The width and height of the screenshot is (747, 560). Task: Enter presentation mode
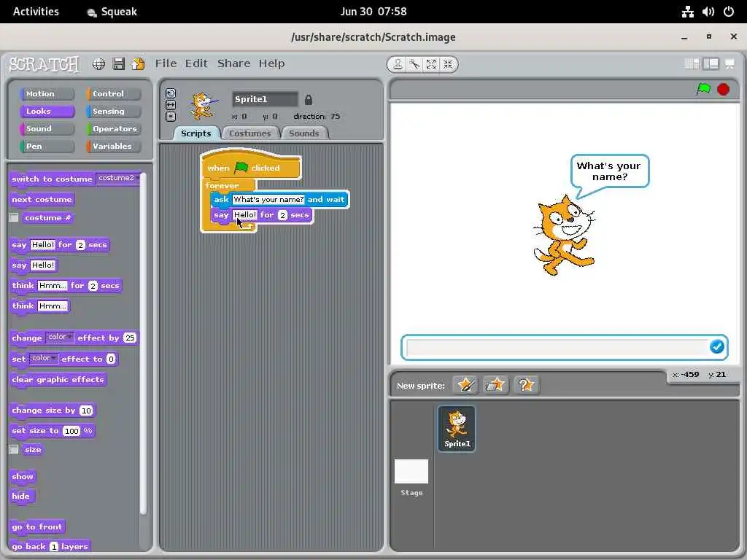pyautogui.click(x=729, y=64)
